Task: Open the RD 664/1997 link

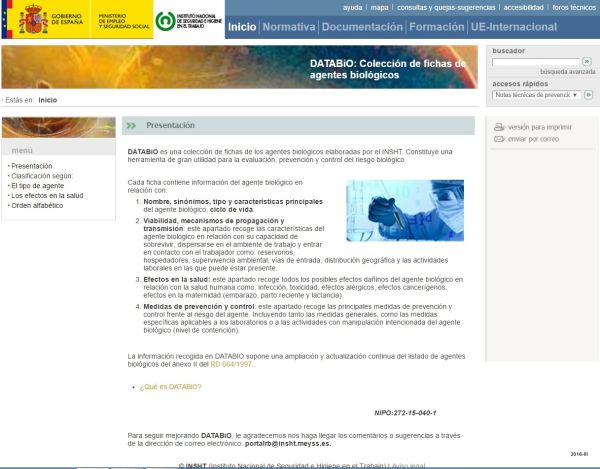Action: click(231, 364)
